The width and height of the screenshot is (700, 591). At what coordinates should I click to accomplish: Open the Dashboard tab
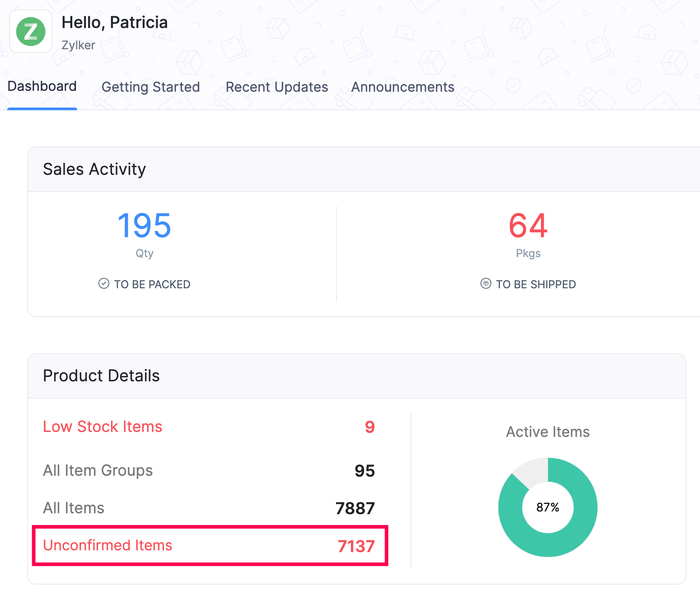point(42,86)
